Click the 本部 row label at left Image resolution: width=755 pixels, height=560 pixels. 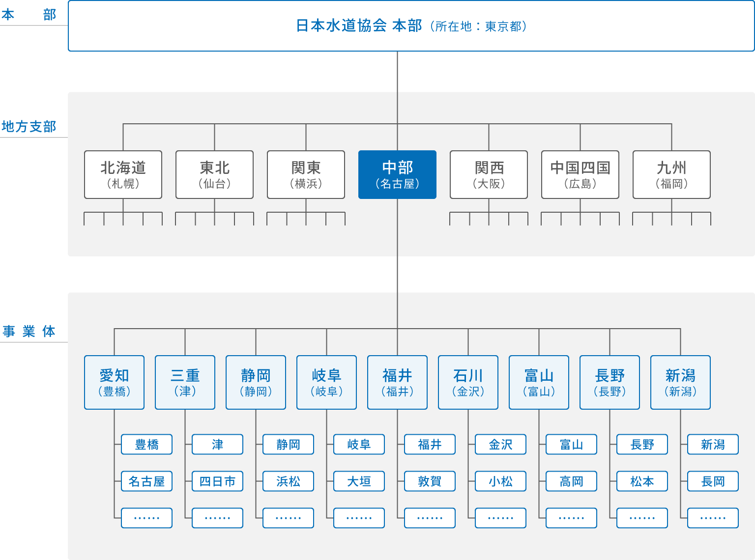pyautogui.click(x=29, y=15)
